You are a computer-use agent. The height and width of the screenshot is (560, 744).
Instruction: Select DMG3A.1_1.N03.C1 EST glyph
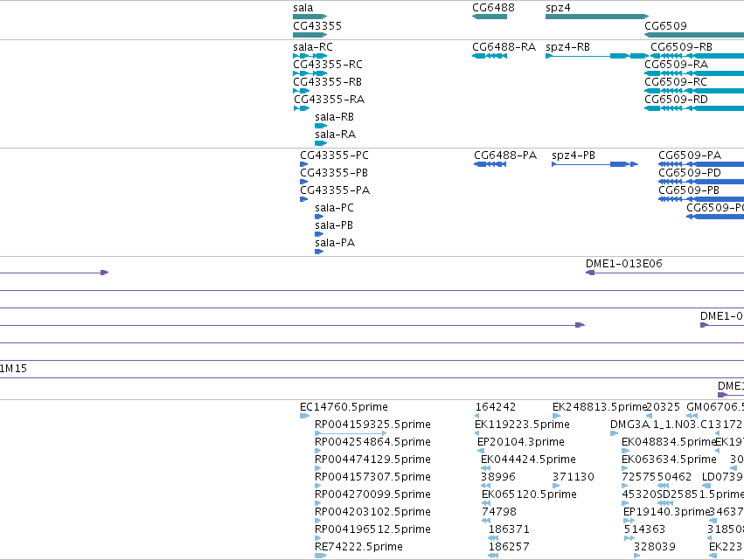[615, 433]
